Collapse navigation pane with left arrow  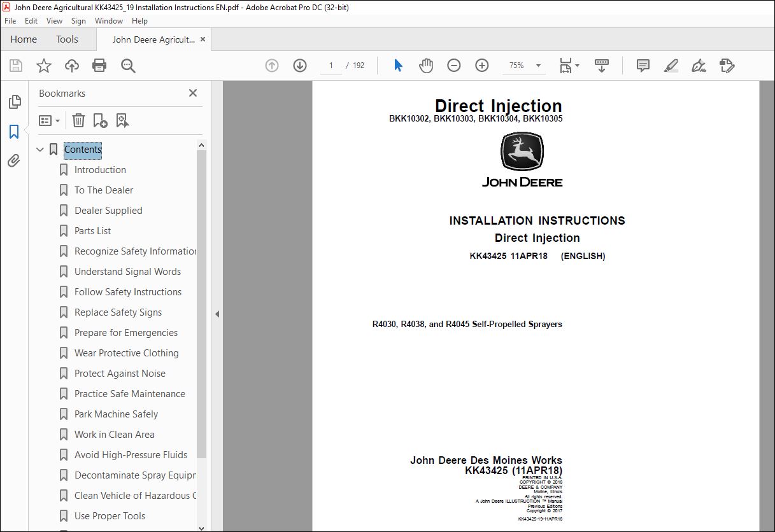click(217, 314)
